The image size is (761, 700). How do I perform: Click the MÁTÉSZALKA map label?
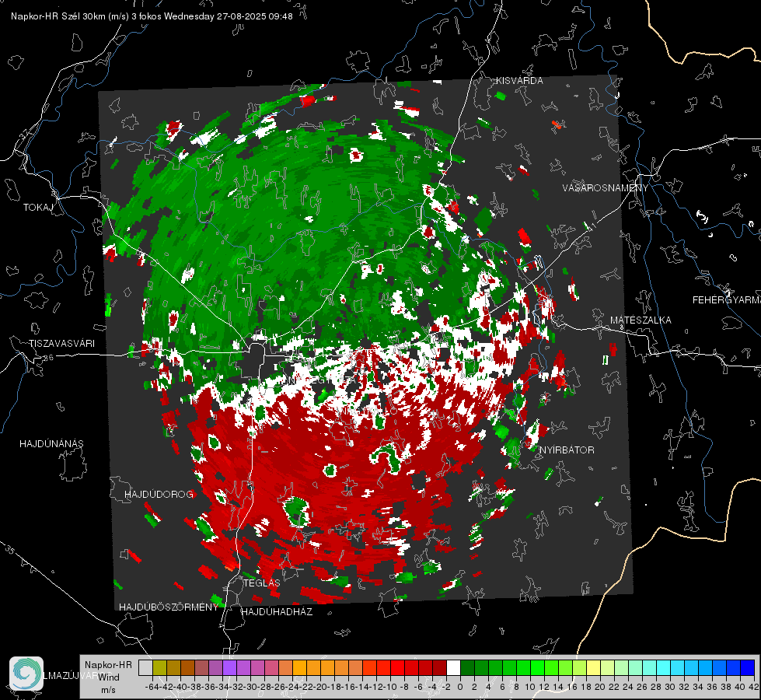[641, 320]
